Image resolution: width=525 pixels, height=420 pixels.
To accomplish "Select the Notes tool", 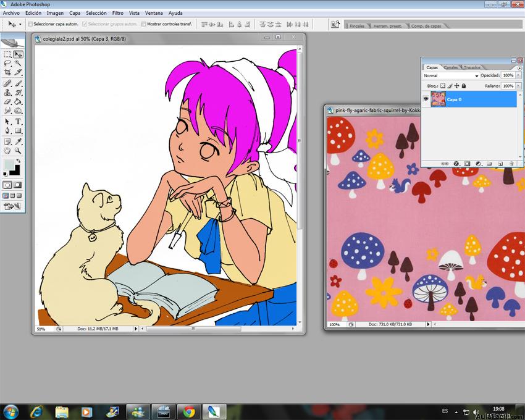I will tap(7, 141).
